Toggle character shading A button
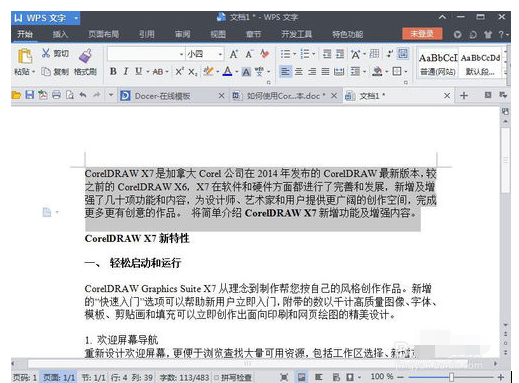The image size is (519, 383). (x=246, y=72)
